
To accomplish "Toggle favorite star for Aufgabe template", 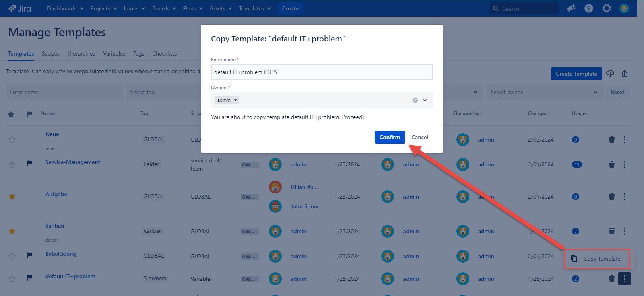I will tap(12, 197).
